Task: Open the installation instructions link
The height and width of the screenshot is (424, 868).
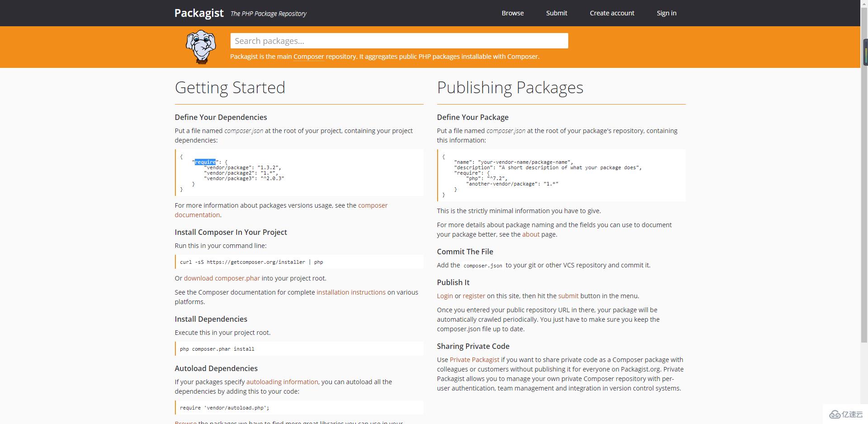Action: tap(351, 292)
